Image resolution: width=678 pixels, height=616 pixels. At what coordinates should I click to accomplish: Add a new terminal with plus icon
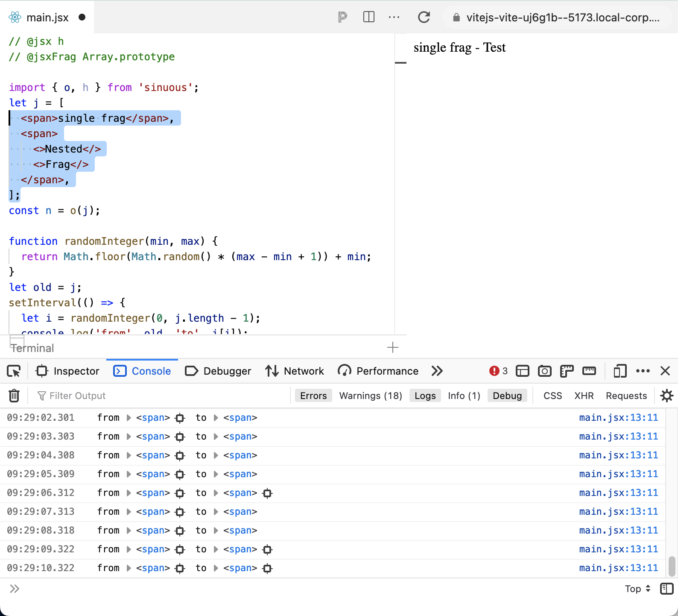(393, 347)
